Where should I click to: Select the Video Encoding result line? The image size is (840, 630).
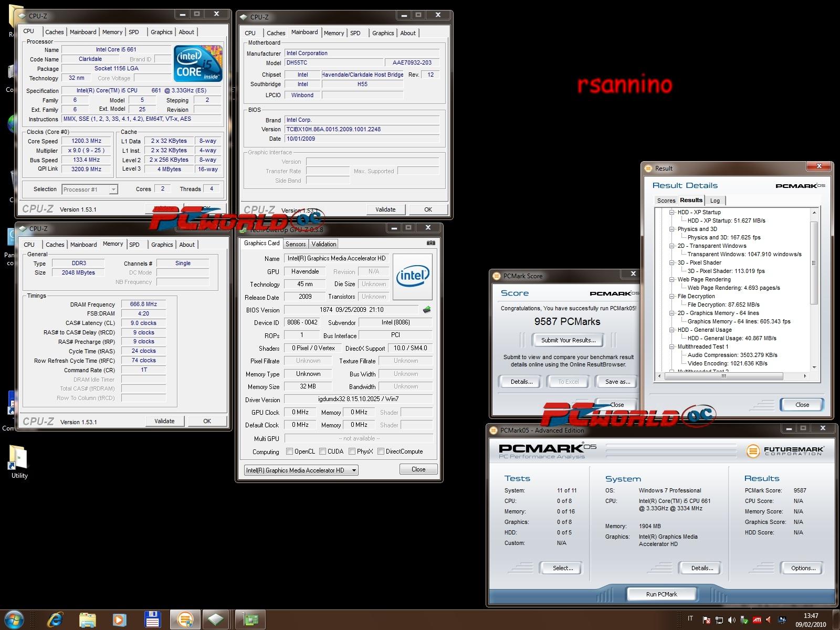click(x=727, y=363)
